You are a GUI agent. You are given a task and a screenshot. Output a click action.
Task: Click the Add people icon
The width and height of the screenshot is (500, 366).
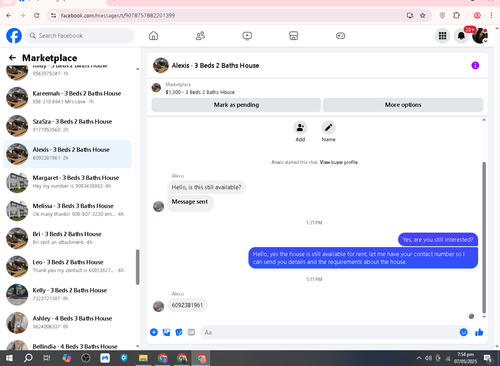coord(300,128)
